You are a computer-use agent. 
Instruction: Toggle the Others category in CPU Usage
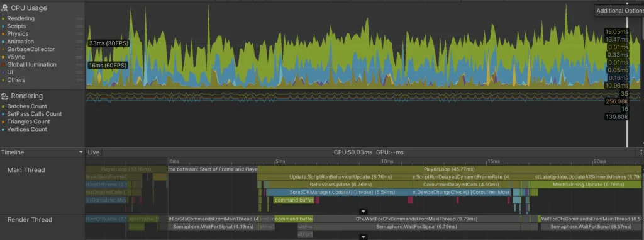click(x=3, y=80)
